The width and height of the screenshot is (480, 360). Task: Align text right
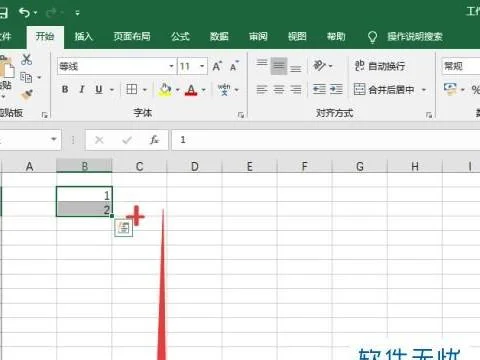pyautogui.click(x=296, y=89)
